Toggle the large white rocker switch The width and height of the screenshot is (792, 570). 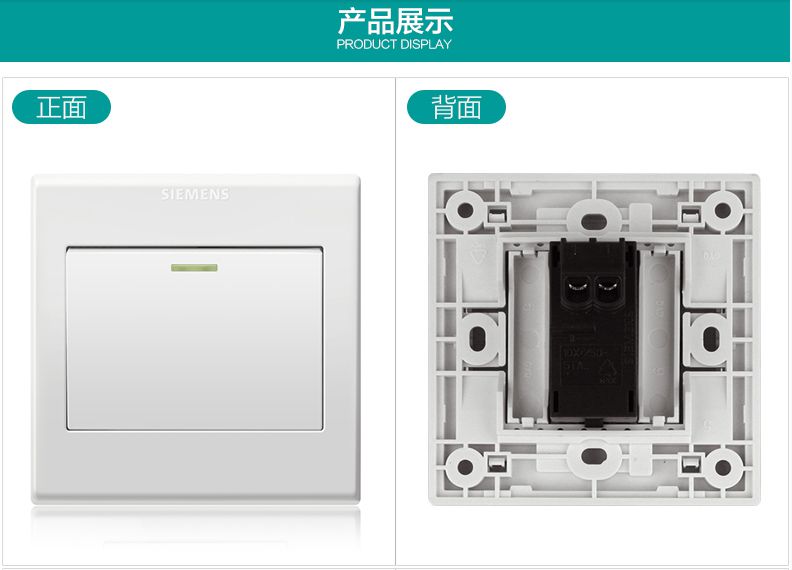(x=194, y=339)
